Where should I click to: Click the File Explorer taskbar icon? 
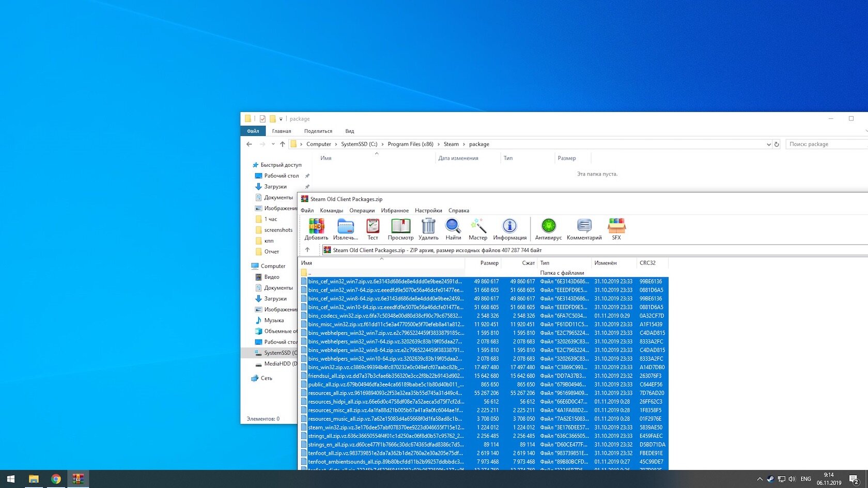(34, 479)
